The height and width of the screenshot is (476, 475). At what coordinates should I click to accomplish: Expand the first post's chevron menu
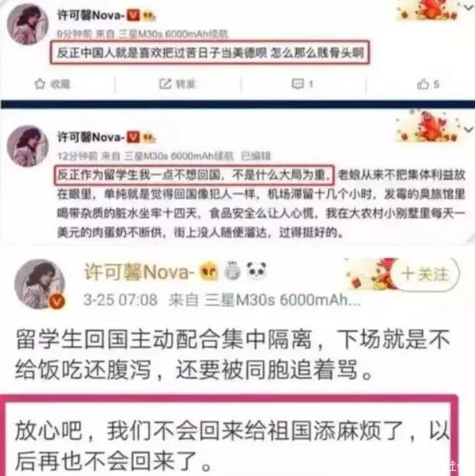(x=469, y=8)
